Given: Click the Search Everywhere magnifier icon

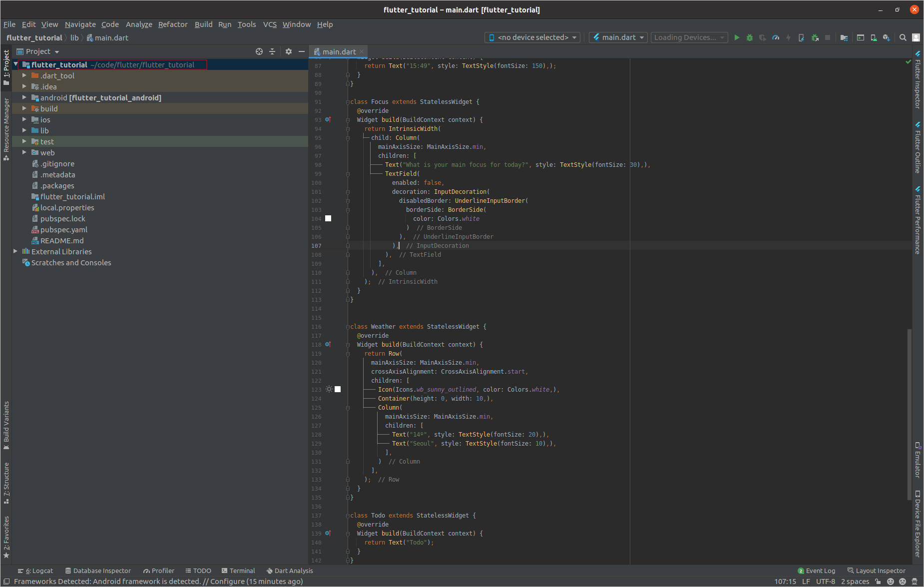Looking at the screenshot, I should pyautogui.click(x=903, y=37).
